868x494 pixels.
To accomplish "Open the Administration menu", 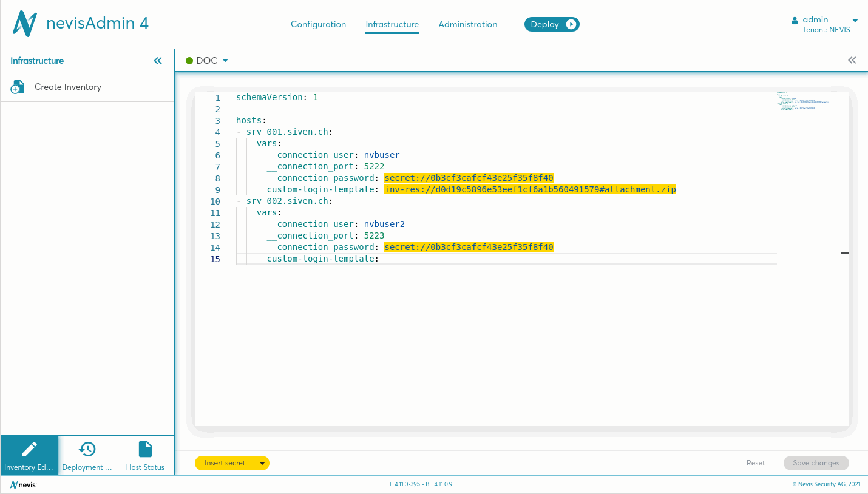I will (x=467, y=24).
